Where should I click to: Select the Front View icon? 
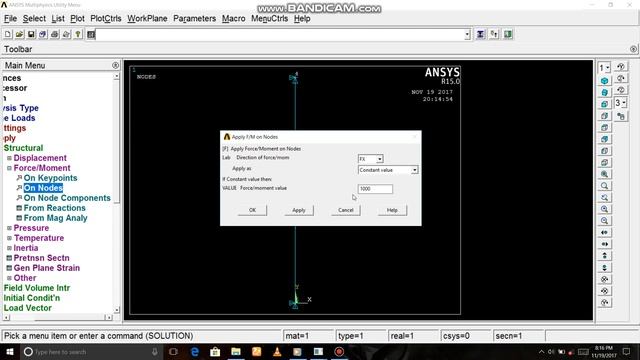point(605,104)
